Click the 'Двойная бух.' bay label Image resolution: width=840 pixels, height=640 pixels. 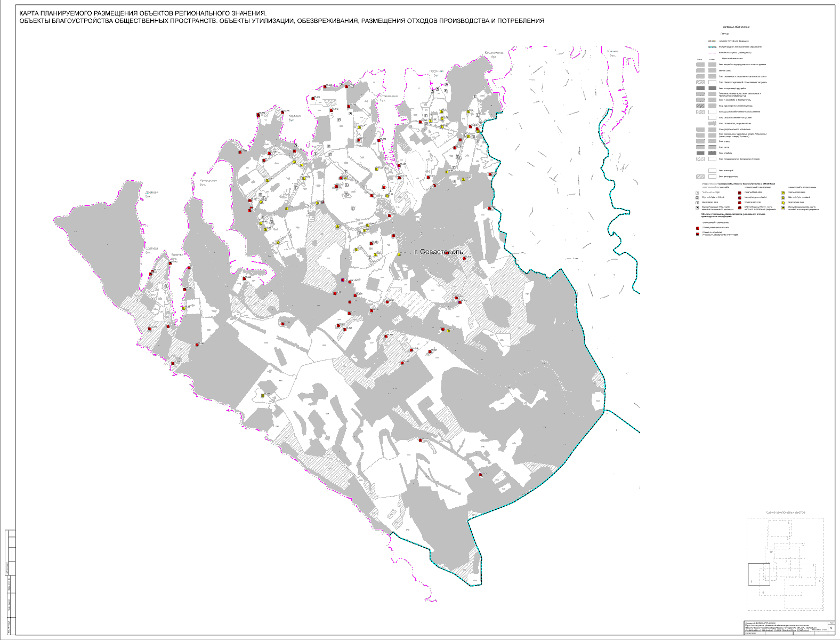coord(151,194)
